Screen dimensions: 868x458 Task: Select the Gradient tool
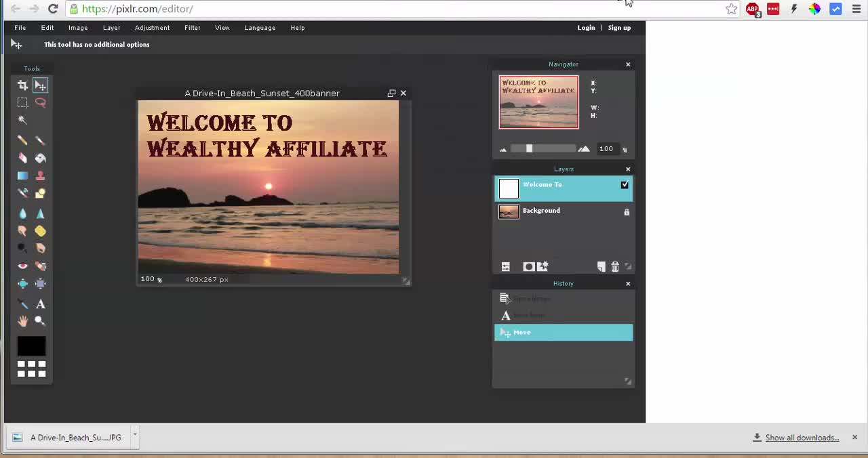(x=22, y=175)
